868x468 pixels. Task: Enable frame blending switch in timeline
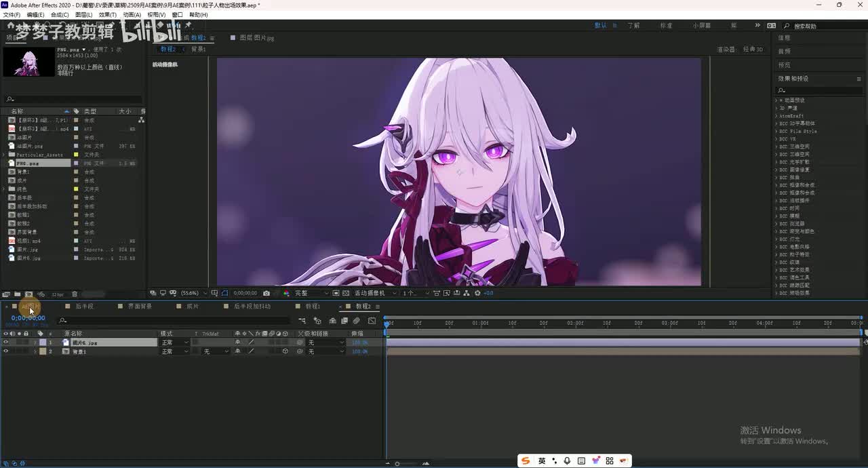click(x=344, y=321)
